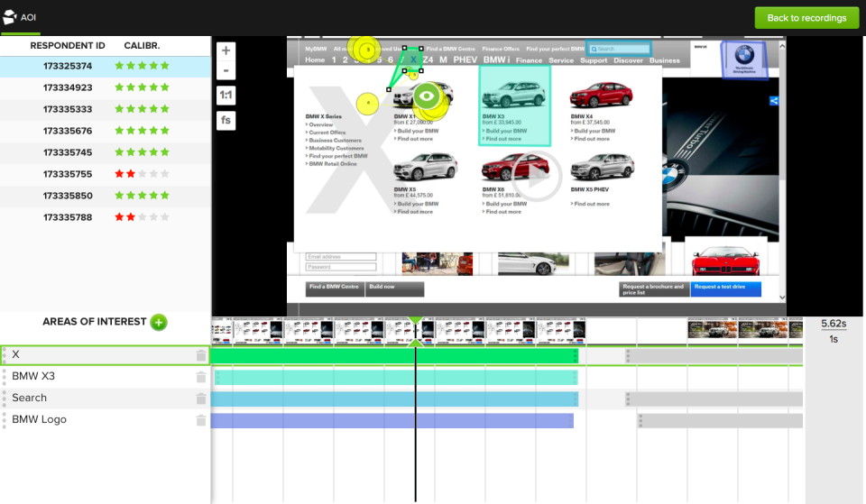Screen dimensions: 866x504
Task: Click Back to recordings button
Action: coord(806,18)
